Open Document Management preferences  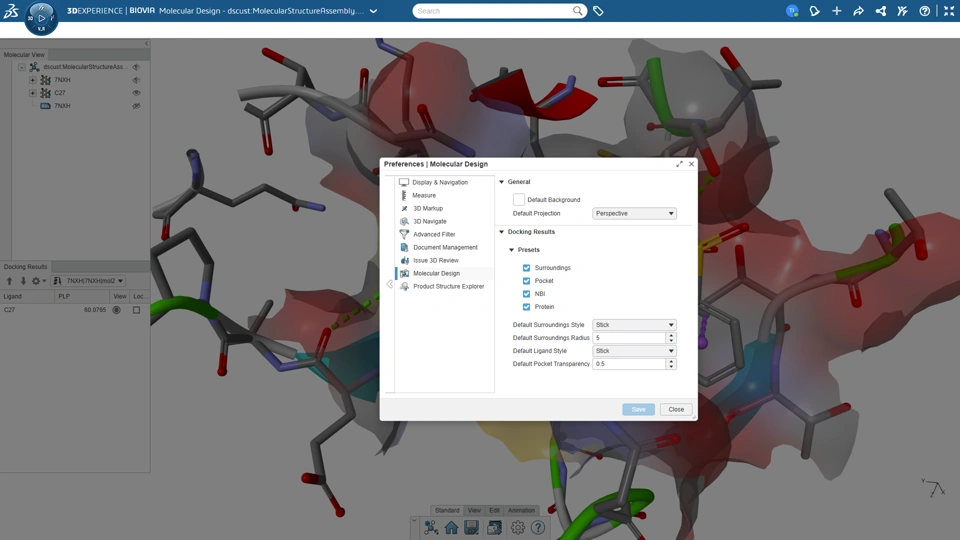click(x=445, y=247)
